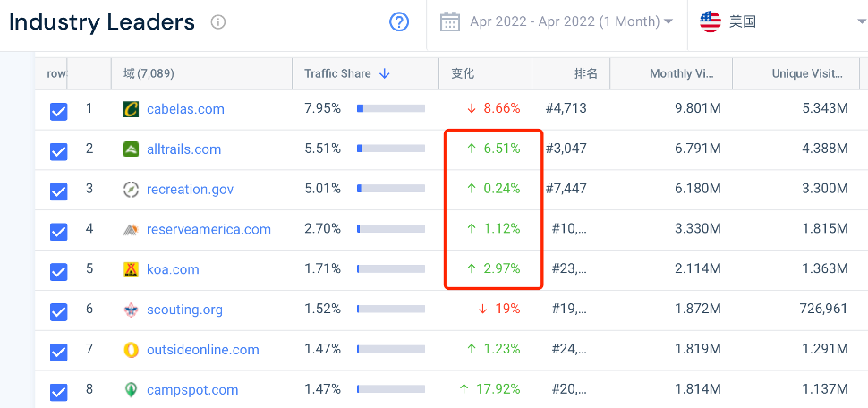868x408 pixels.
Task: Open the outsideonline.com link
Action: click(202, 350)
